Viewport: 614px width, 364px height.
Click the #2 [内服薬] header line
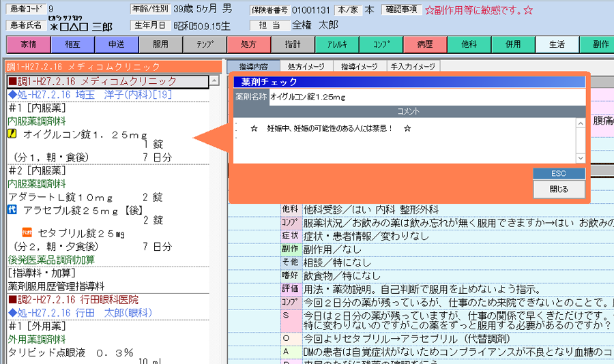(x=38, y=170)
